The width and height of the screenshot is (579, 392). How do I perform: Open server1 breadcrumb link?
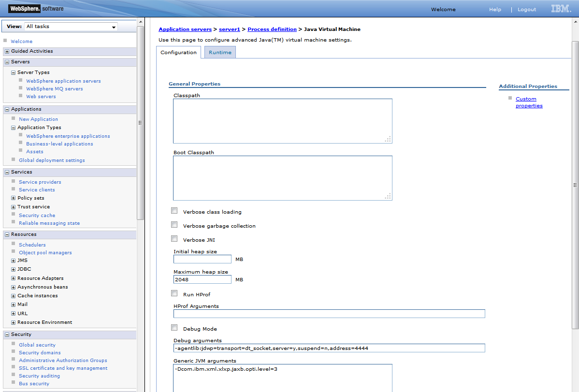pyautogui.click(x=229, y=29)
